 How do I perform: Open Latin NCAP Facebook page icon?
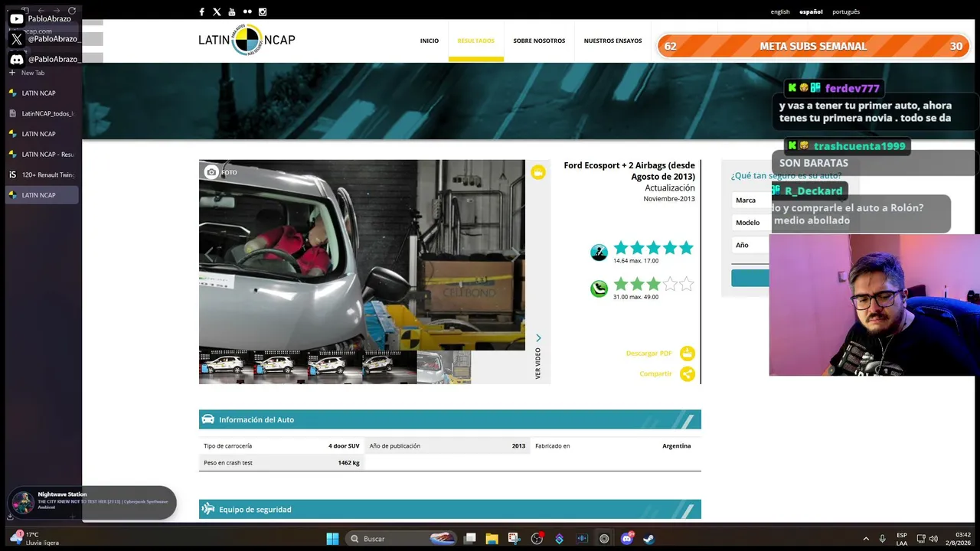click(201, 11)
